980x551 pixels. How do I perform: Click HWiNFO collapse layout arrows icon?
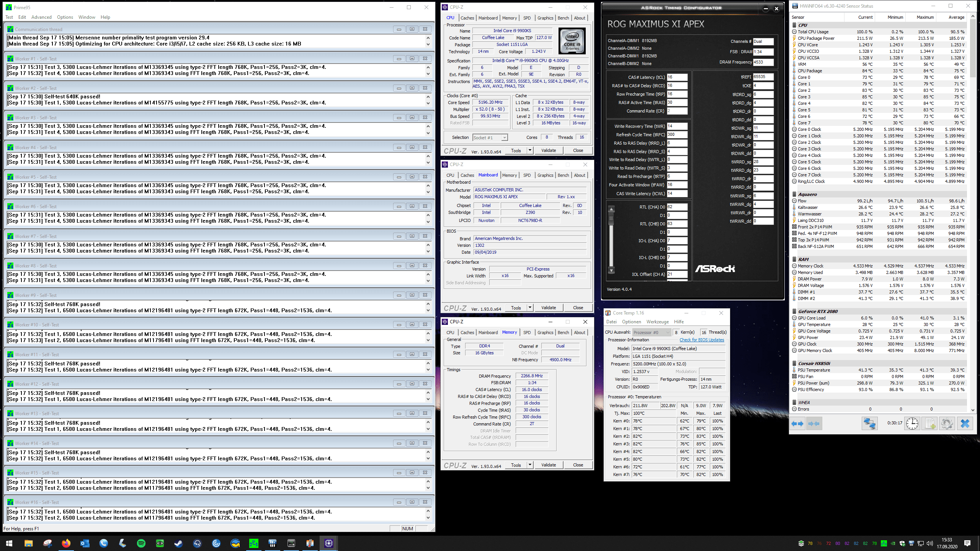pyautogui.click(x=814, y=424)
